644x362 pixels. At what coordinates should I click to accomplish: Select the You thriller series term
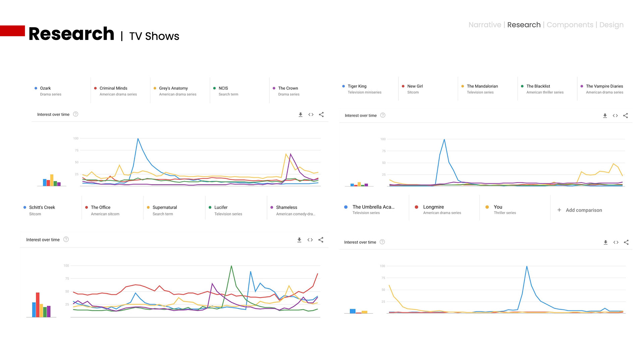click(x=500, y=209)
